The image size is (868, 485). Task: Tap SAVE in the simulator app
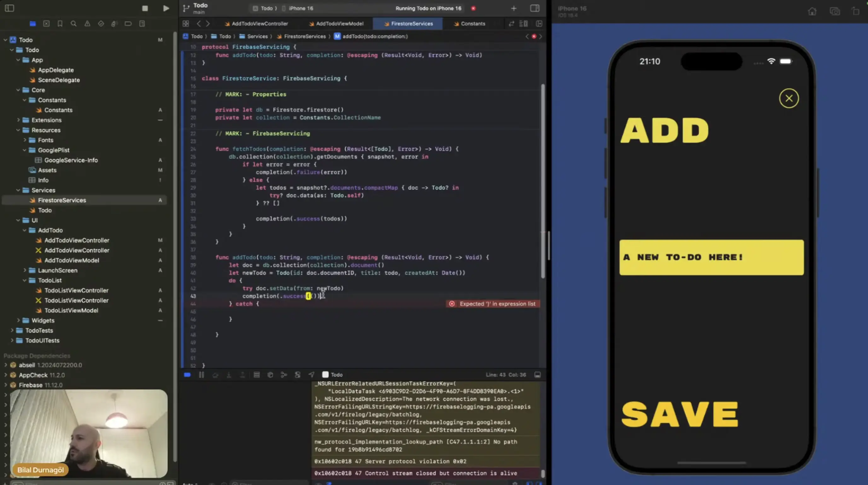click(680, 414)
